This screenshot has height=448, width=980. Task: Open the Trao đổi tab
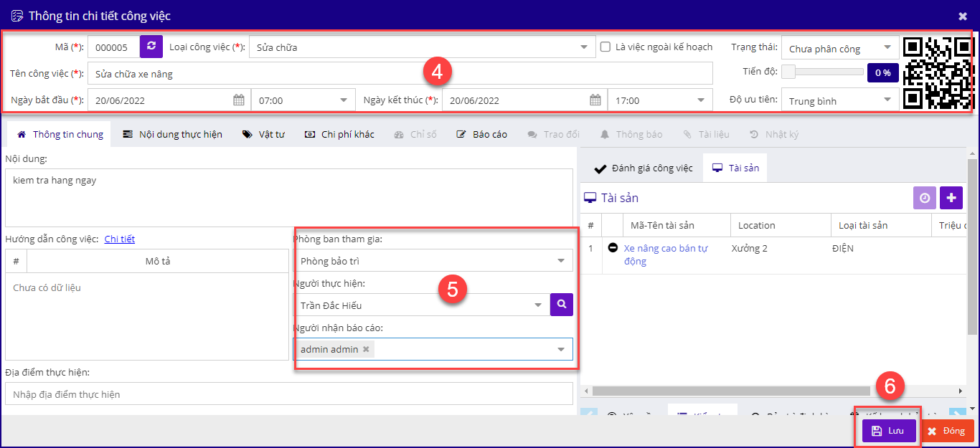pyautogui.click(x=553, y=134)
